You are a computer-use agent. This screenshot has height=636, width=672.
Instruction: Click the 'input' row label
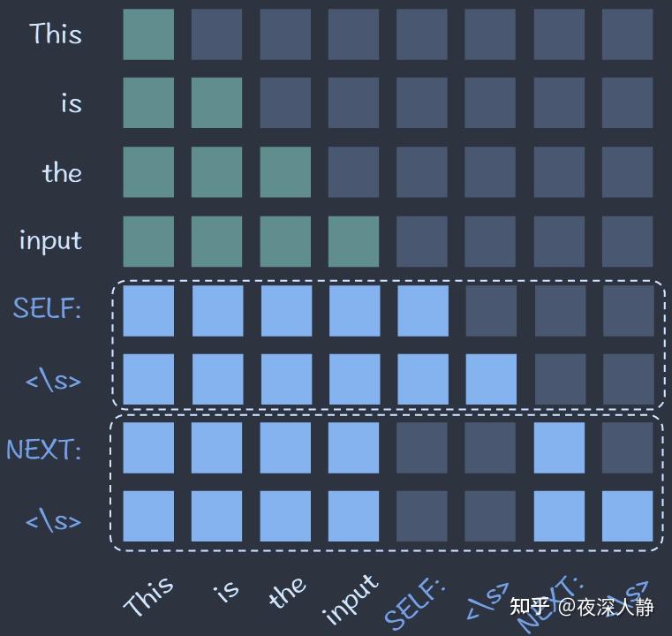point(50,241)
